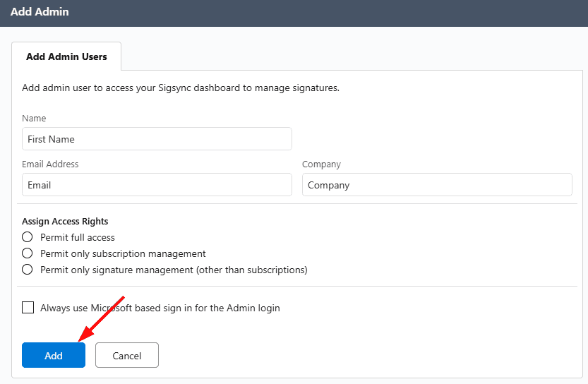Screen dimensions: 588x384
Task: Click the 'Permit only subscription management' label text
Action: 123,253
